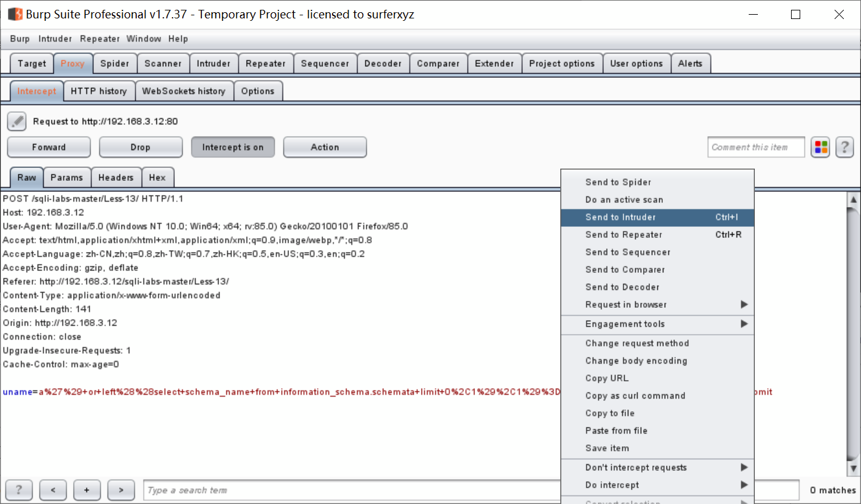Choose Send to Sequencer

coord(657,252)
